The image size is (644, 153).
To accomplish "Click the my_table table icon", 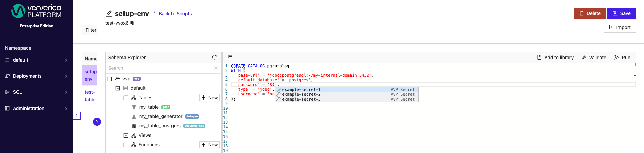I will tap(134, 107).
